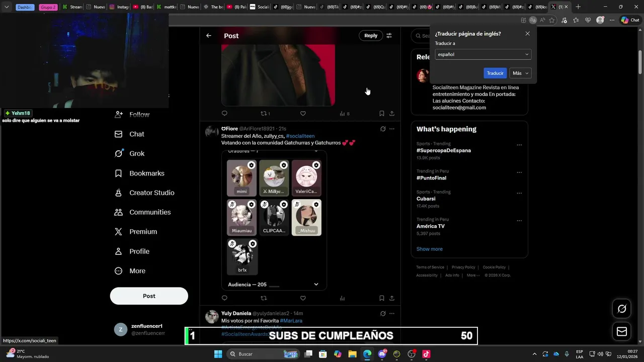The image size is (644, 362).
Task: Share the top image post
Action: click(x=392, y=114)
